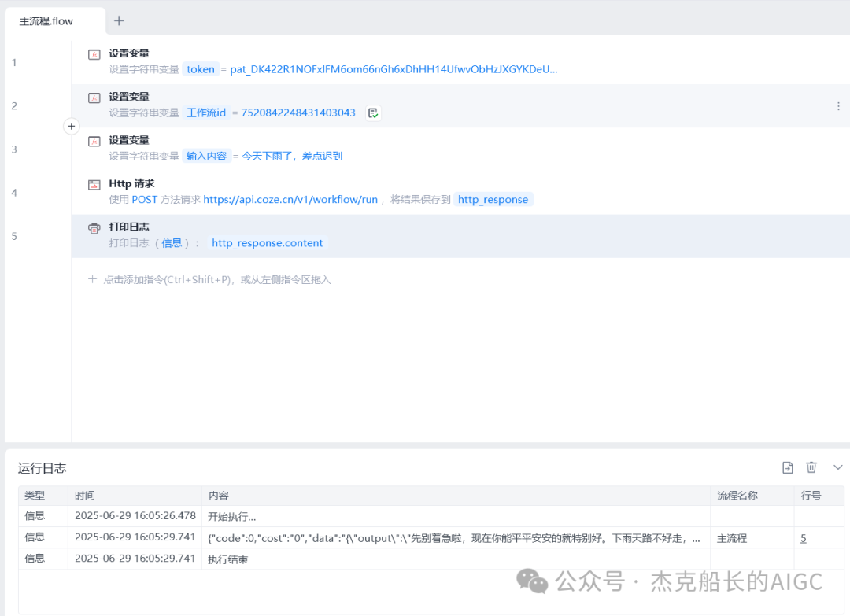Click the text 今天下雨了，差点迟到

(x=292, y=156)
